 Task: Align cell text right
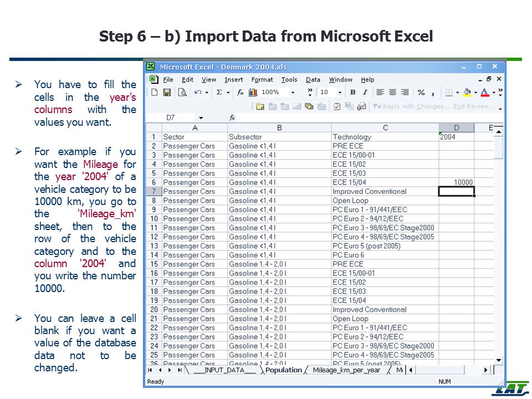[405, 93]
